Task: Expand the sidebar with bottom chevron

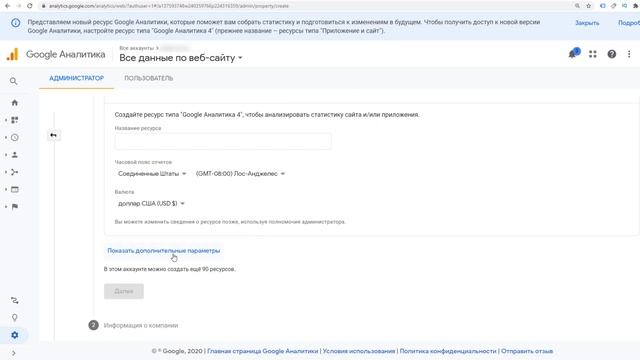Action: (13, 353)
